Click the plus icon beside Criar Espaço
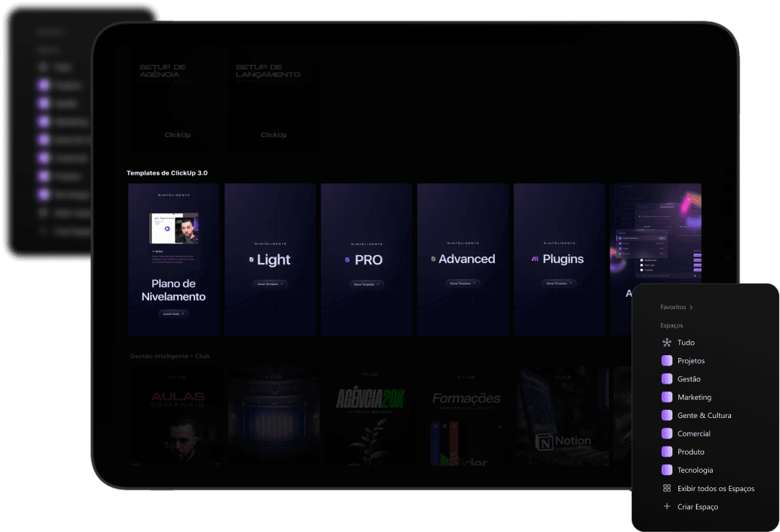 (667, 506)
